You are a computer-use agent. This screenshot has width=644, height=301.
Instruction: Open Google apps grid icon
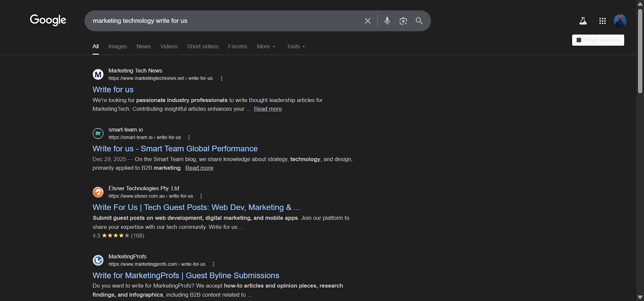pyautogui.click(x=603, y=21)
